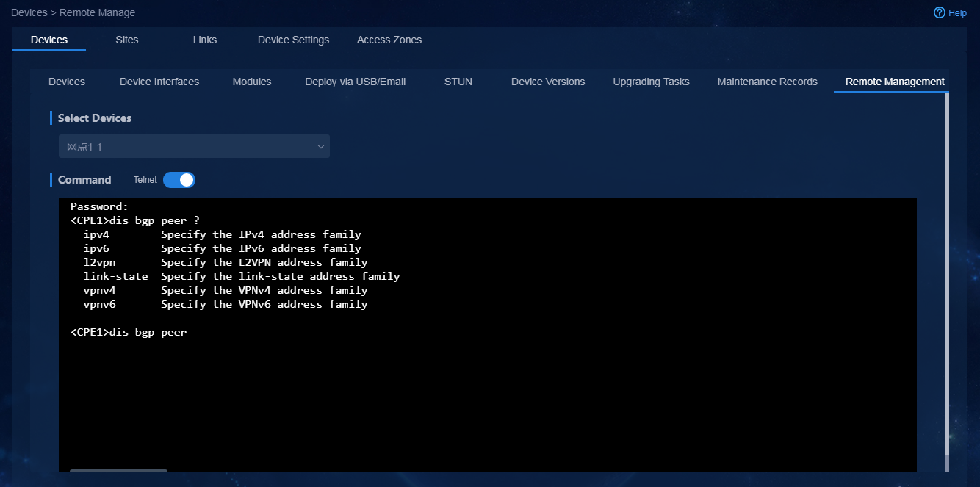Select the Remote Management sub-tab

[895, 82]
